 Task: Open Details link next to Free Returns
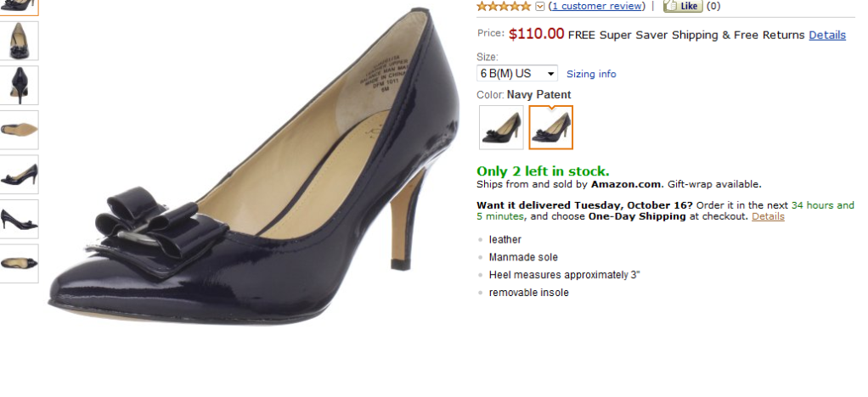click(x=827, y=35)
